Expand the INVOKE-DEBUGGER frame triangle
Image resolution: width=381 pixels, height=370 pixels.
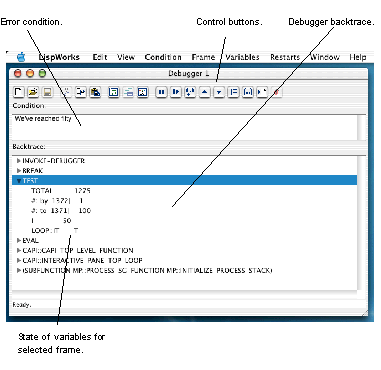(19, 161)
